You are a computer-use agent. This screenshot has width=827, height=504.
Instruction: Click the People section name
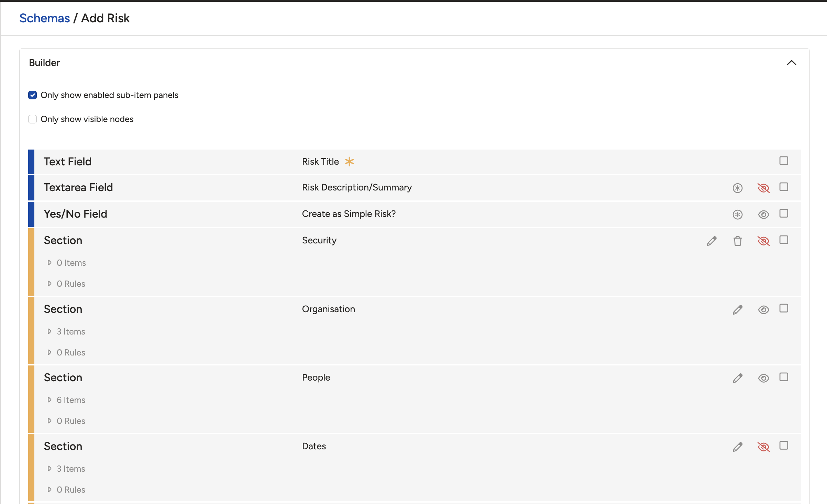tap(316, 377)
